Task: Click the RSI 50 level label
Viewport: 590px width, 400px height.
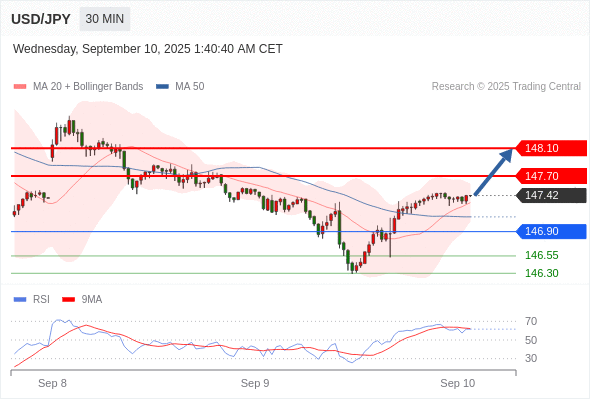Action: 531,340
